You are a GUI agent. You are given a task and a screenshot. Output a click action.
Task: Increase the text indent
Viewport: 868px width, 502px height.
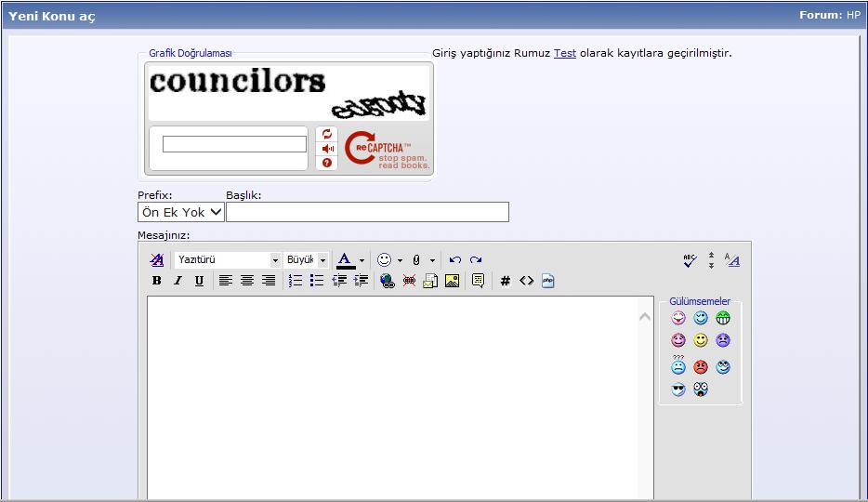pyautogui.click(x=361, y=281)
